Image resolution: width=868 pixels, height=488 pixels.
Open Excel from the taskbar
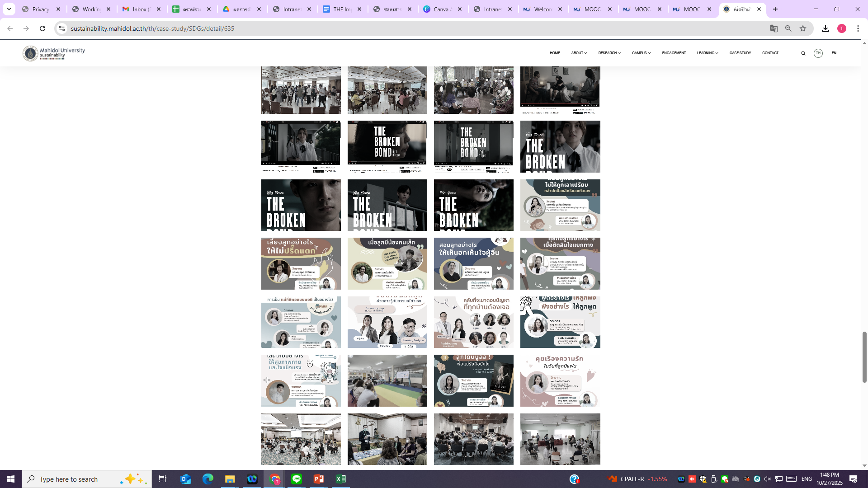(341, 479)
